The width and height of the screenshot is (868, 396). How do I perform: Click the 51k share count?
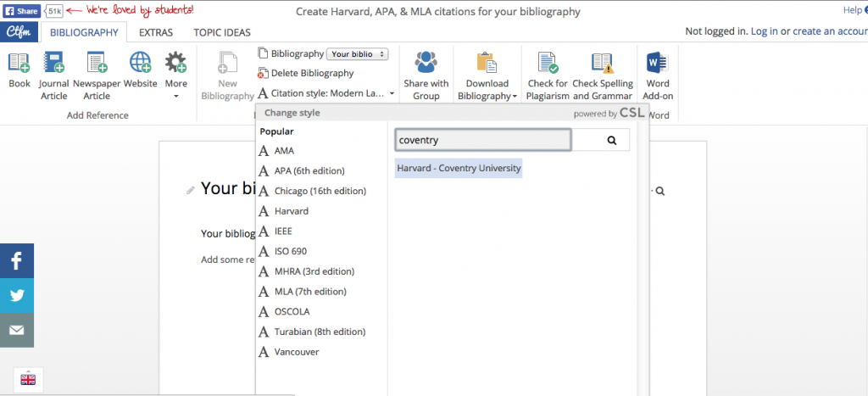coord(54,11)
